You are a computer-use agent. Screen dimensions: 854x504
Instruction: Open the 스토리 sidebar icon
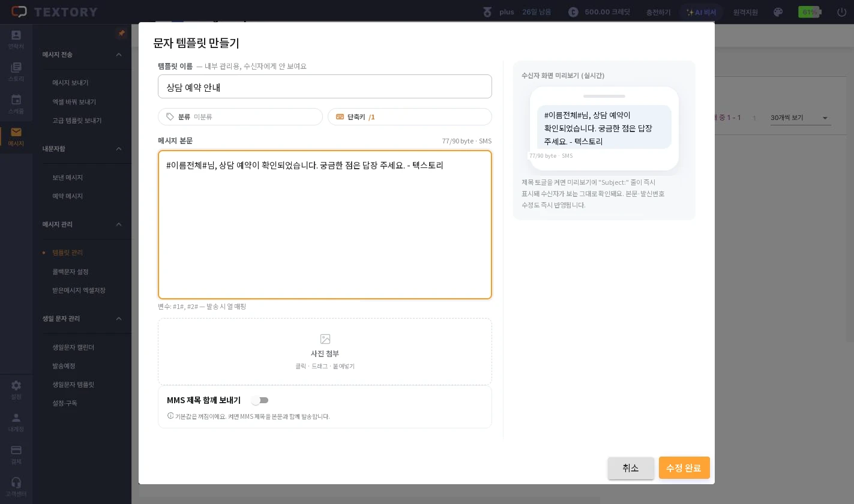(x=16, y=71)
